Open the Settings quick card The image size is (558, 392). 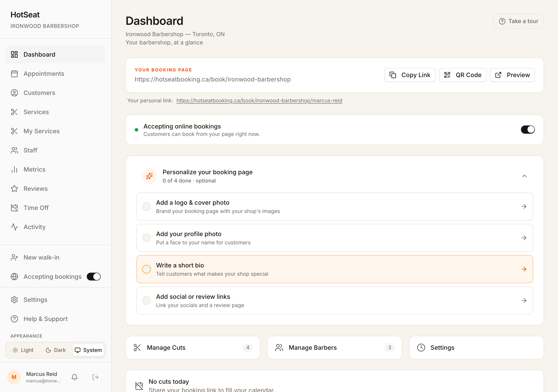point(476,348)
